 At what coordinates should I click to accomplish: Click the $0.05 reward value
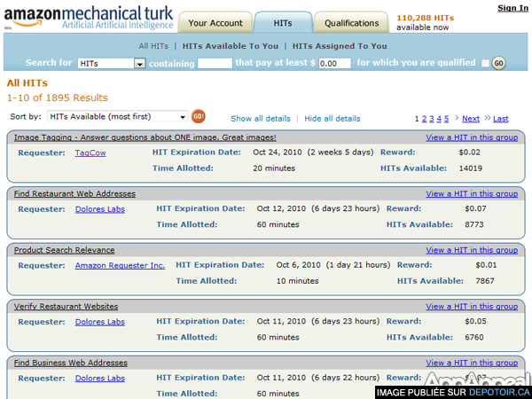tap(475, 321)
